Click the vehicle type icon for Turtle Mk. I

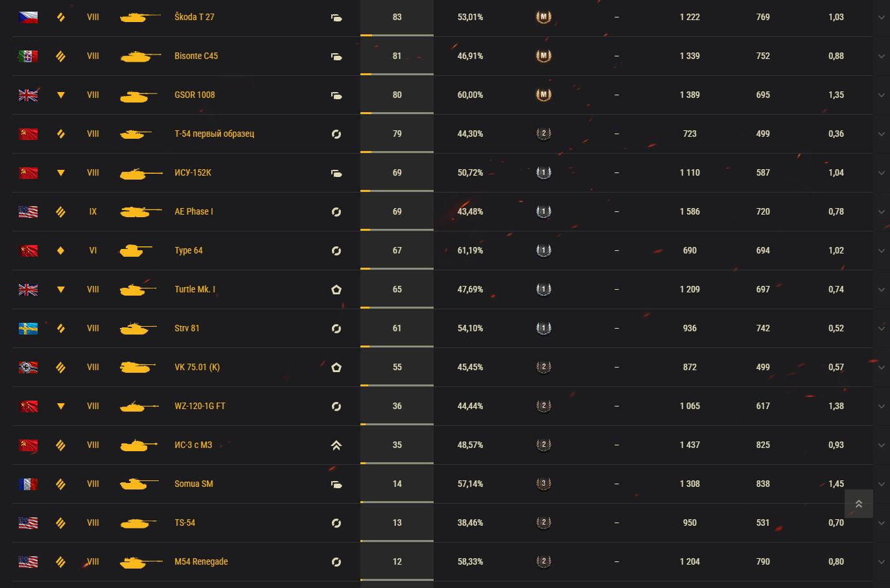click(336, 290)
